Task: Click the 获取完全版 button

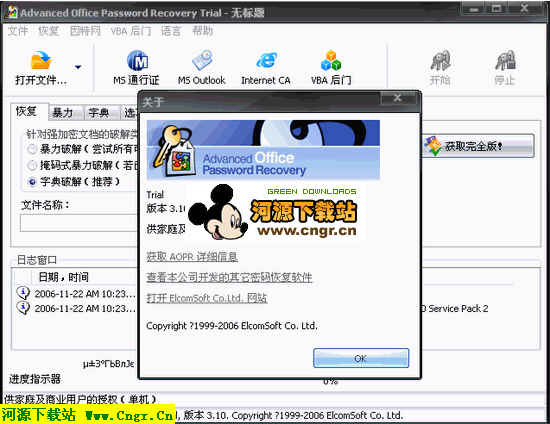Action: coord(478,146)
